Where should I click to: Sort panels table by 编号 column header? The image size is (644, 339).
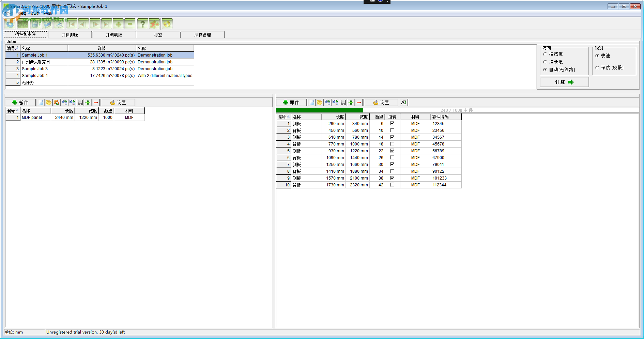coord(13,111)
